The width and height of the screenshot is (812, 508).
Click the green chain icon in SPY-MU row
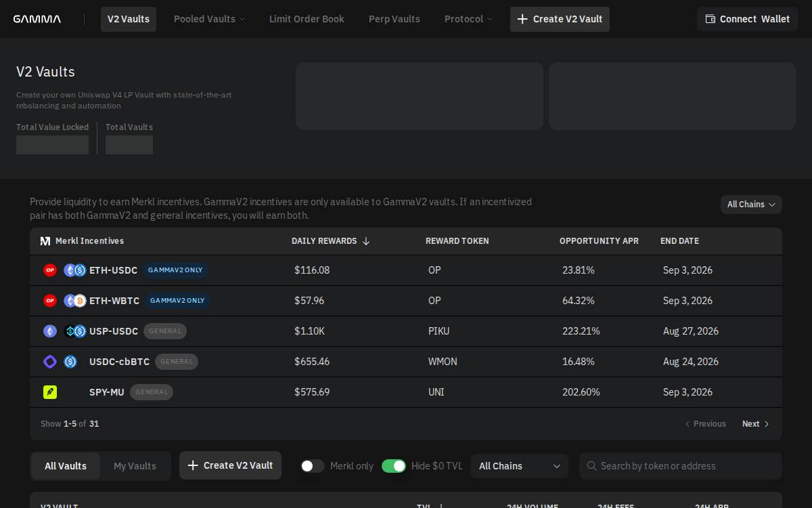tap(50, 392)
